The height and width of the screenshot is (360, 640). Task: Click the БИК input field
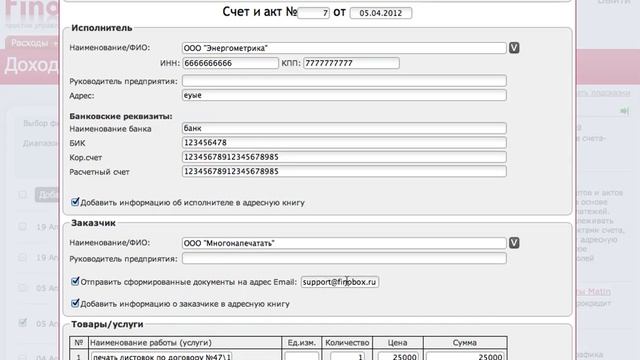(x=344, y=142)
